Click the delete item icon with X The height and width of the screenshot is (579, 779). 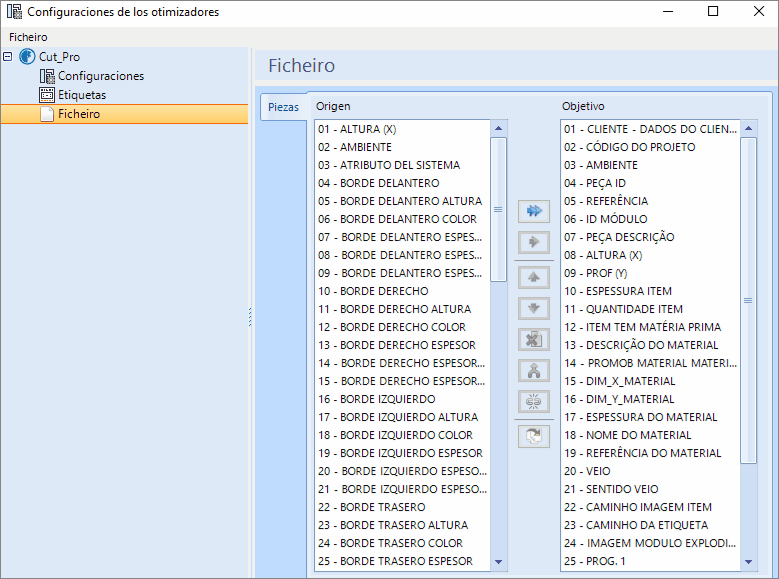coord(534,340)
